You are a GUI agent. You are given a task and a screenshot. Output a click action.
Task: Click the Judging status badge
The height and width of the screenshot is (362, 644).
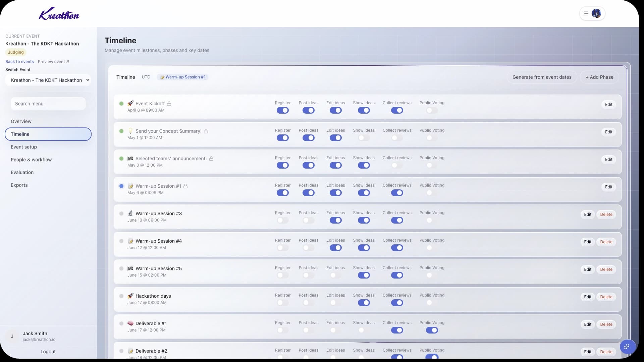[x=16, y=52]
